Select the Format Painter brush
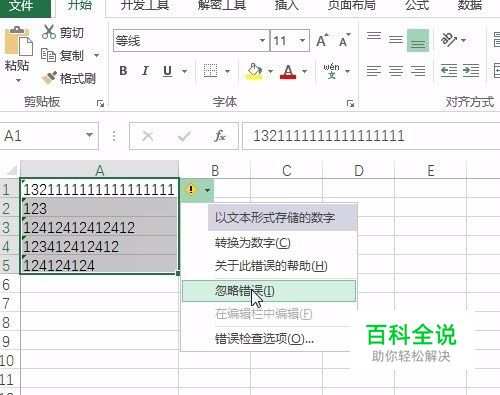 [49, 78]
